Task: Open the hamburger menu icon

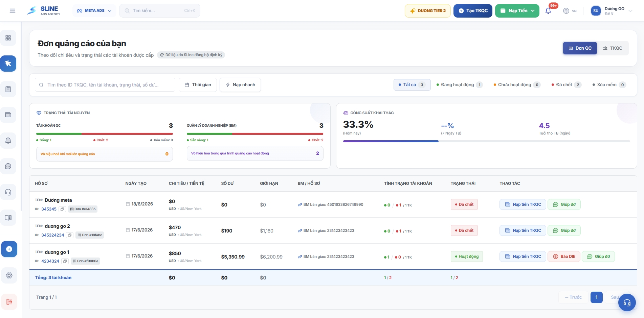Action: pyautogui.click(x=13, y=11)
